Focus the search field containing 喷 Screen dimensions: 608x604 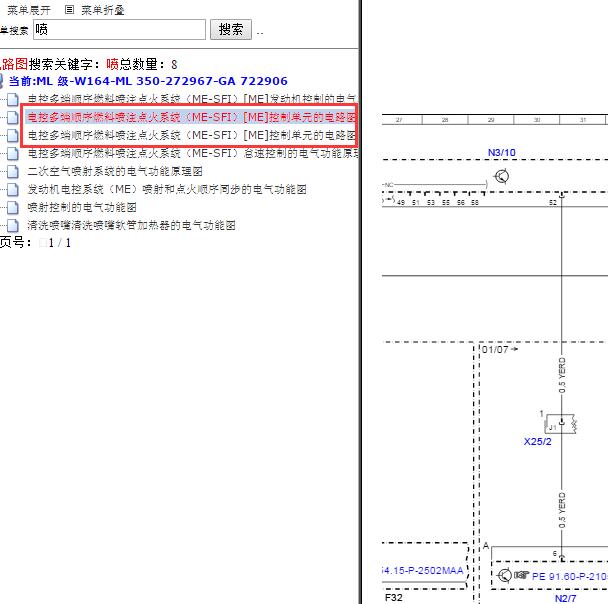(x=119, y=29)
